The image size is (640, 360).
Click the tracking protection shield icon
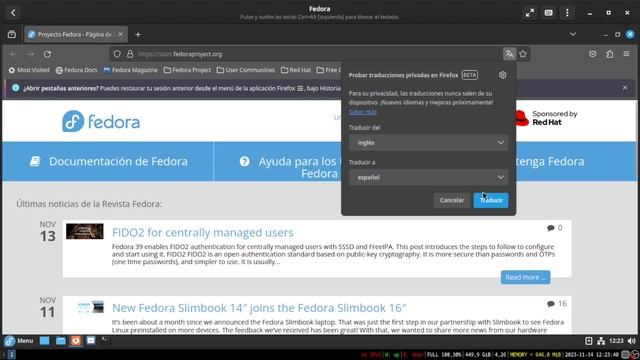117,54
